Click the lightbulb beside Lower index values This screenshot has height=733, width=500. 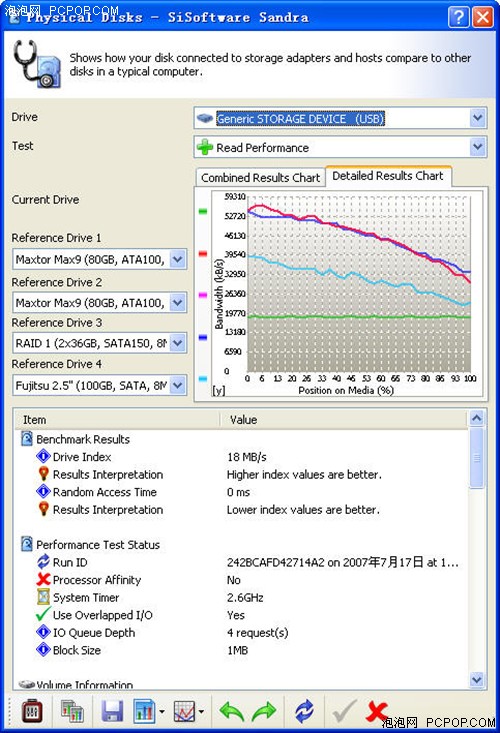click(43, 509)
